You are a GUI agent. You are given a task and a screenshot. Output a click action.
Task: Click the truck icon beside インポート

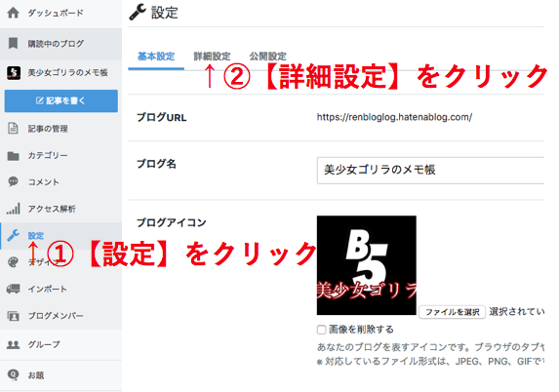[14, 289]
